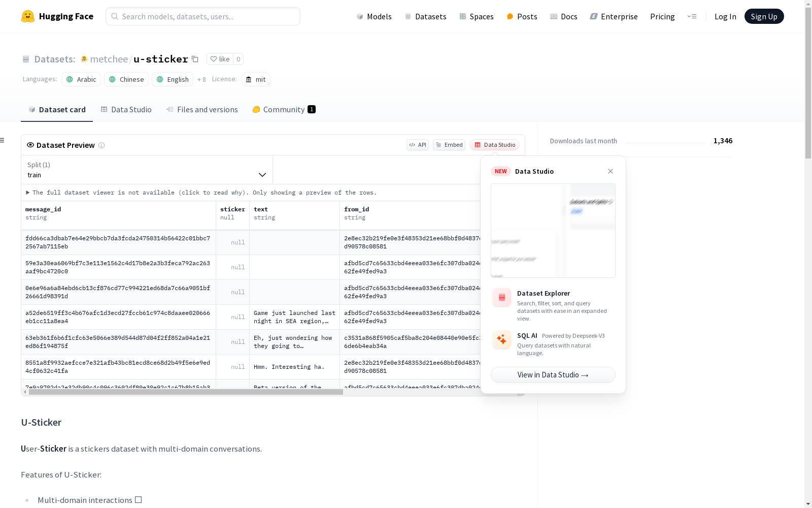Click the Hugging Face logo icon

click(28, 16)
